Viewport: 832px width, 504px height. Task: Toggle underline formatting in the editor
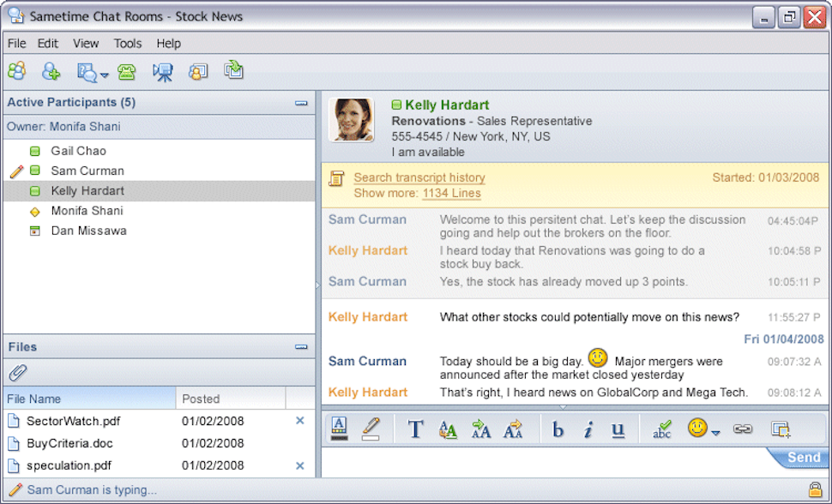click(618, 429)
